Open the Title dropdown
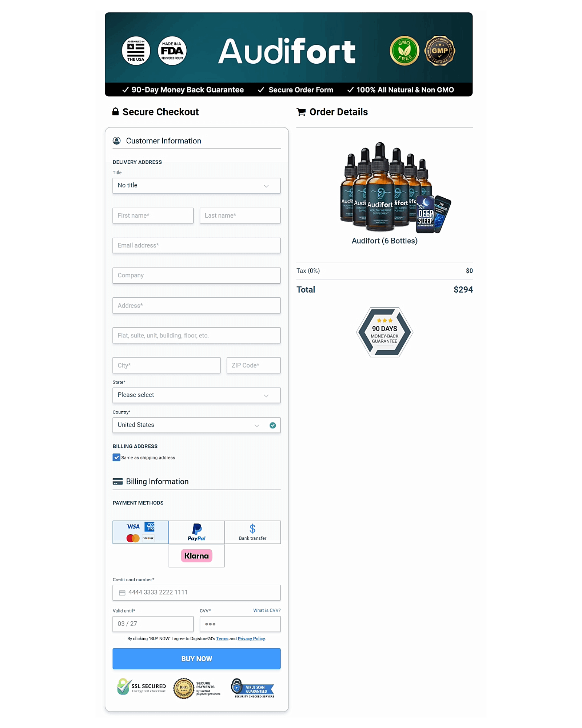This screenshot has height=728, width=582. tap(196, 186)
